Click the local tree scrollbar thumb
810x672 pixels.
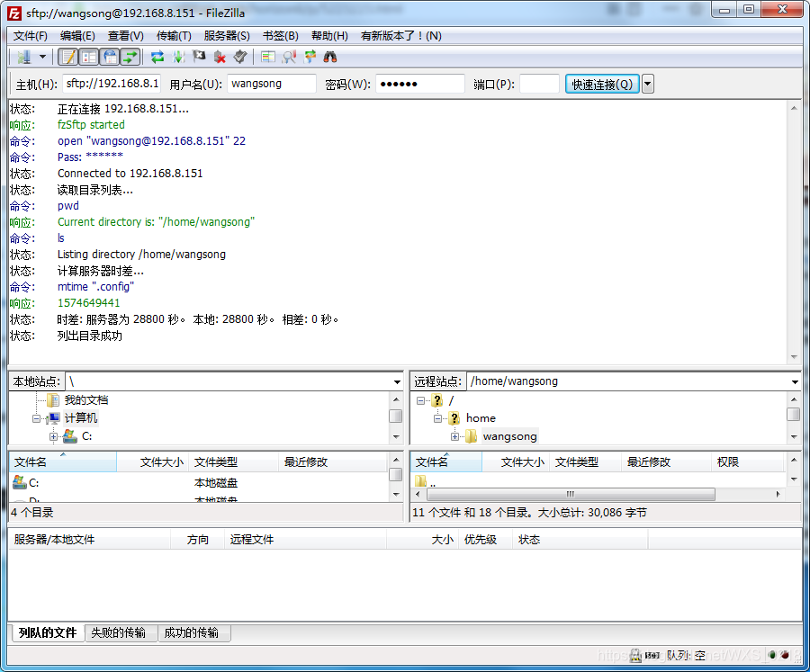[x=396, y=416]
